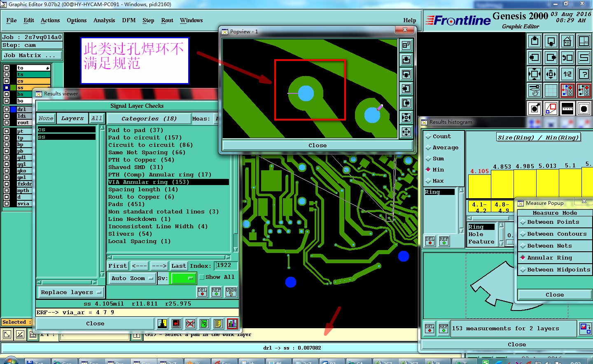The width and height of the screenshot is (593, 364).
Task: Click the Index input field showing 1922
Action: (226, 265)
